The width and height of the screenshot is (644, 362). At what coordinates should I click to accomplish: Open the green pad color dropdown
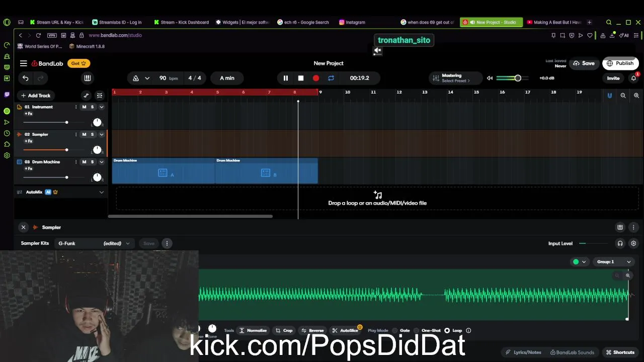click(580, 262)
